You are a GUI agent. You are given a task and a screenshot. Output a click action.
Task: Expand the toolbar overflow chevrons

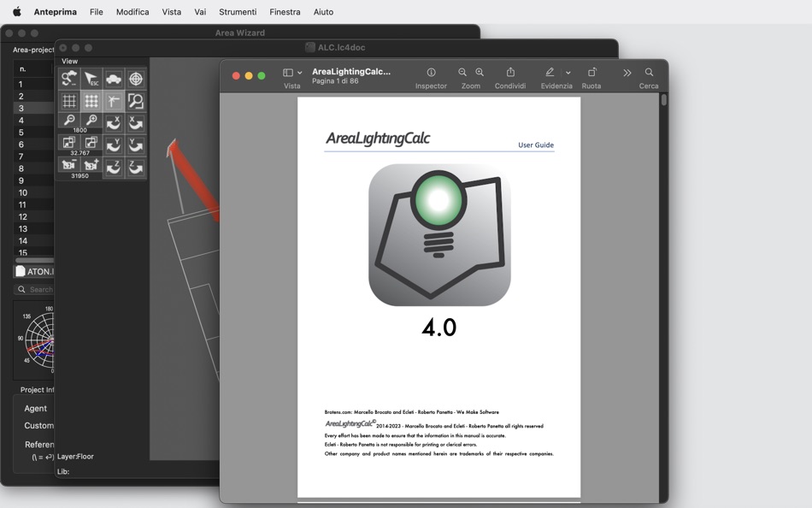(627, 73)
